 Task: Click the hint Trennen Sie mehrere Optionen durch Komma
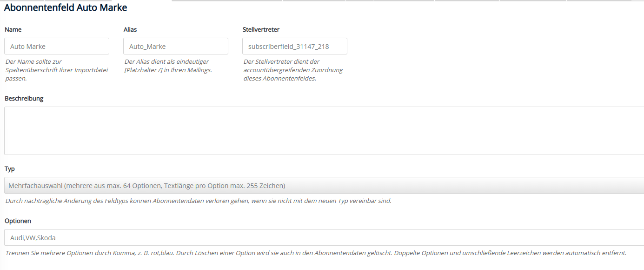tap(316, 253)
